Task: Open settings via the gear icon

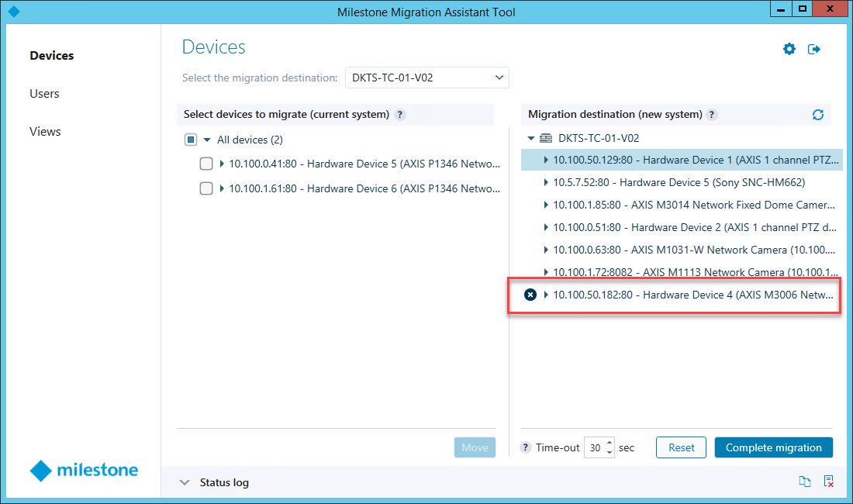Action: point(789,50)
